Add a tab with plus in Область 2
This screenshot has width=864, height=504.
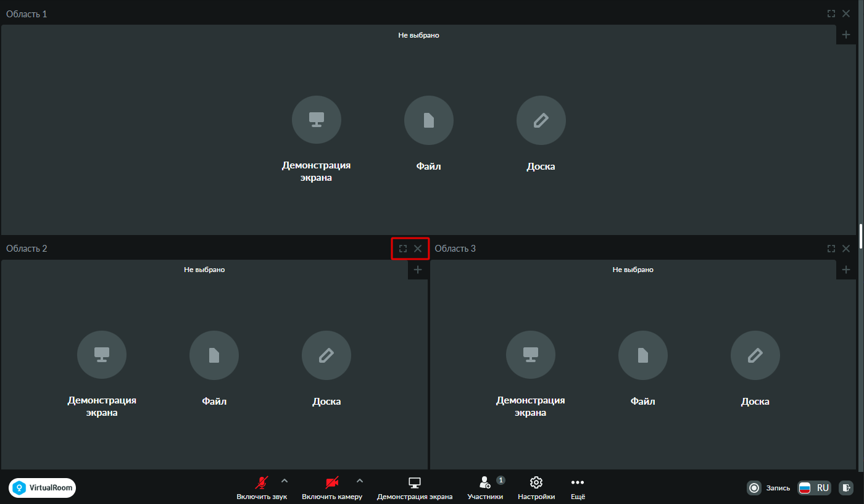pyautogui.click(x=418, y=270)
